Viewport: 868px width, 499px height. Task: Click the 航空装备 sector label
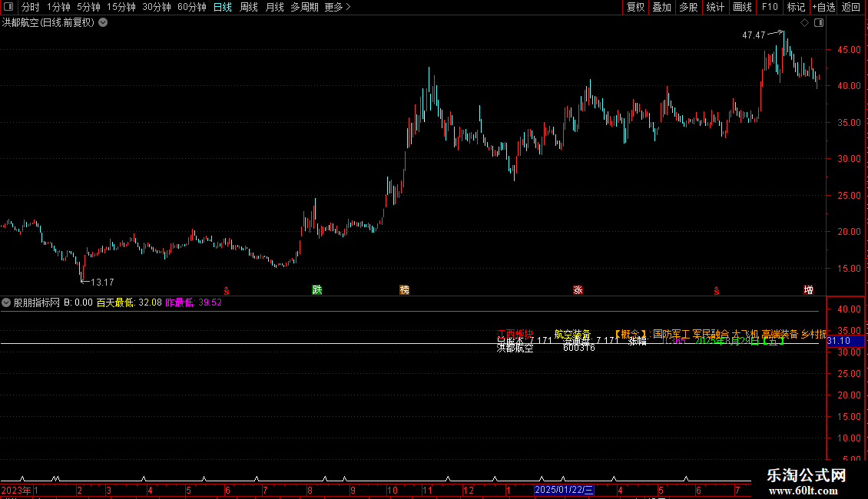pos(572,334)
